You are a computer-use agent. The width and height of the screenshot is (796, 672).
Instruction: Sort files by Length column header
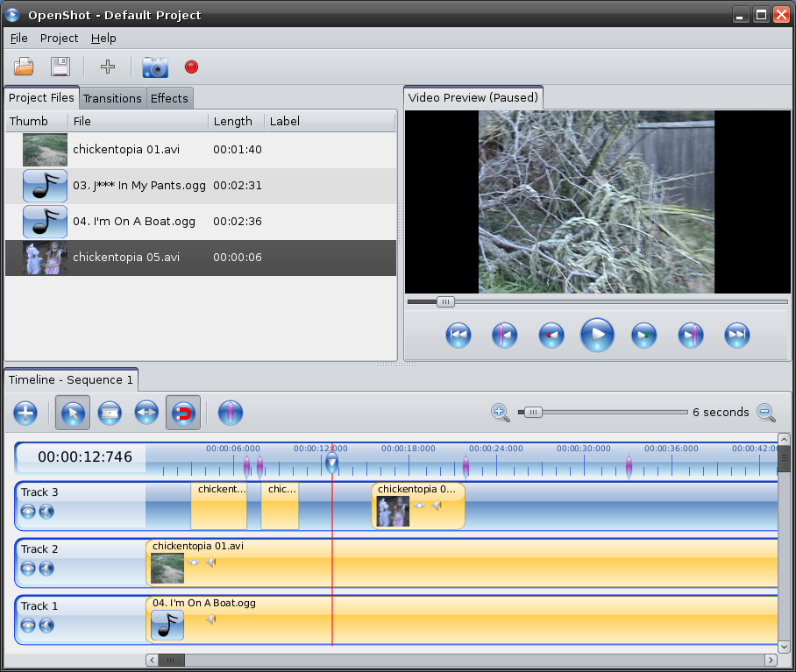[233, 121]
